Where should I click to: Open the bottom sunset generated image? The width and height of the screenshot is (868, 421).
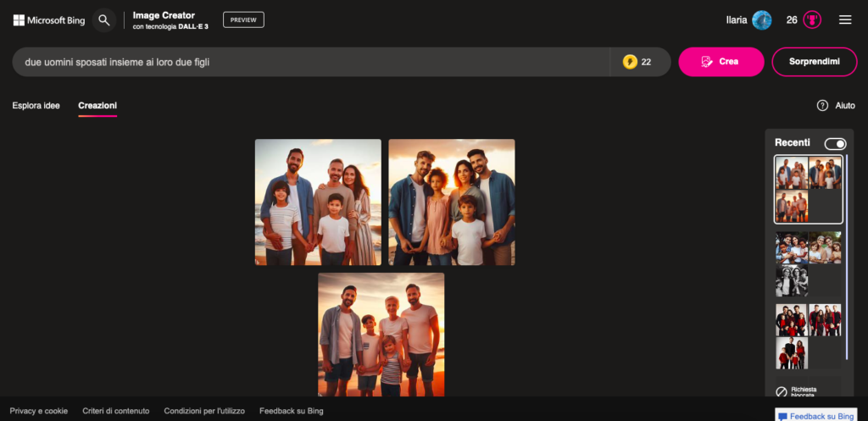(x=381, y=335)
